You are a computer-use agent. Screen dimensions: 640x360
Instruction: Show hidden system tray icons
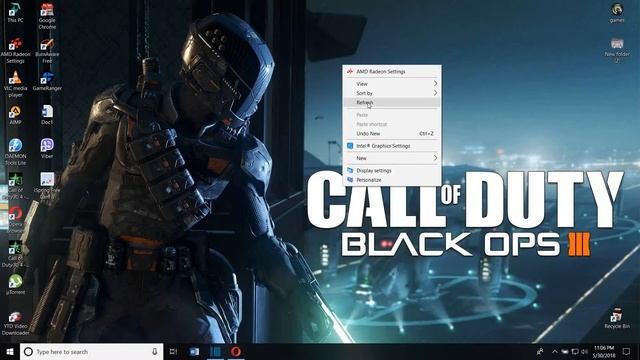pos(555,351)
